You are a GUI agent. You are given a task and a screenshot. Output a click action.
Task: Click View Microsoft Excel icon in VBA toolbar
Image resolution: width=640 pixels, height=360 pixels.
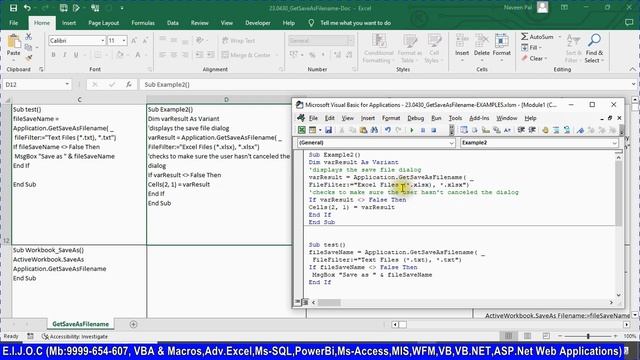pyautogui.click(x=302, y=130)
